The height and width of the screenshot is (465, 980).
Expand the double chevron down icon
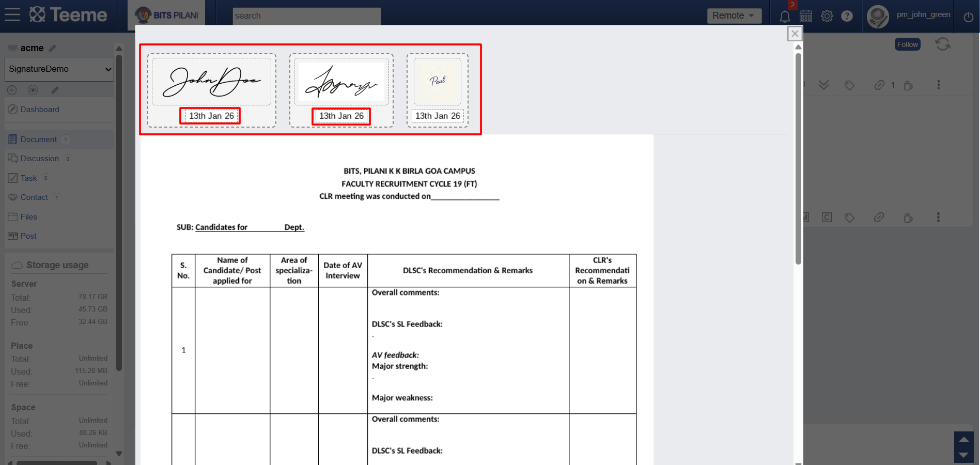[823, 85]
